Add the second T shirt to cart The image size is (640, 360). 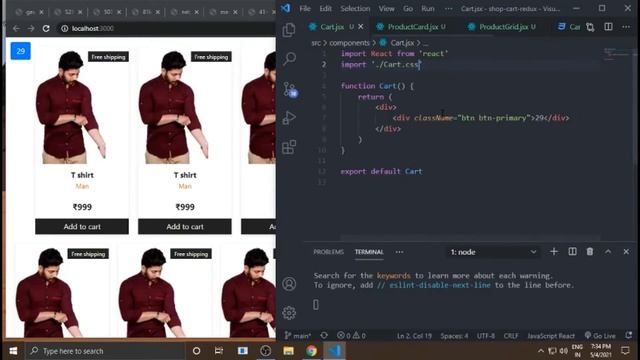[x=185, y=227]
